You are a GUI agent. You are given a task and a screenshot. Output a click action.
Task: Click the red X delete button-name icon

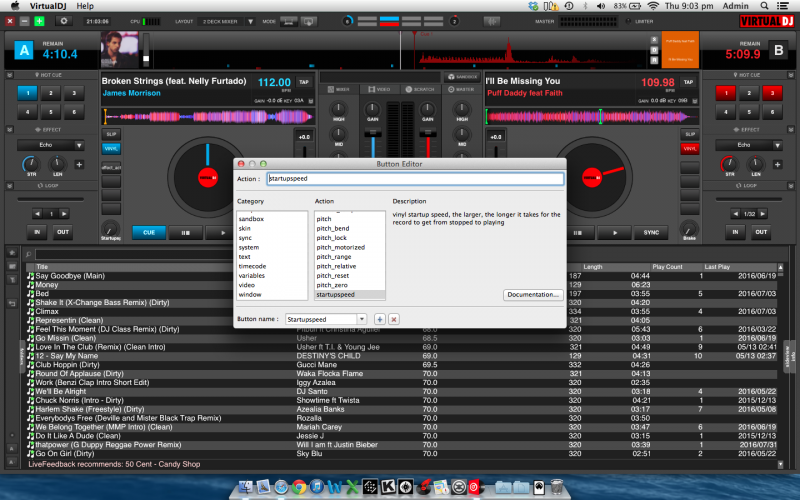point(393,319)
